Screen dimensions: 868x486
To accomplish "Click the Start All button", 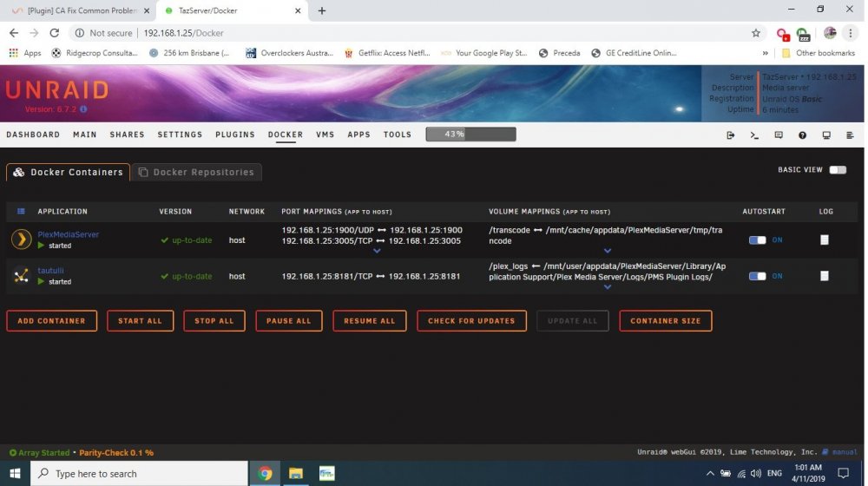I will tap(141, 322).
